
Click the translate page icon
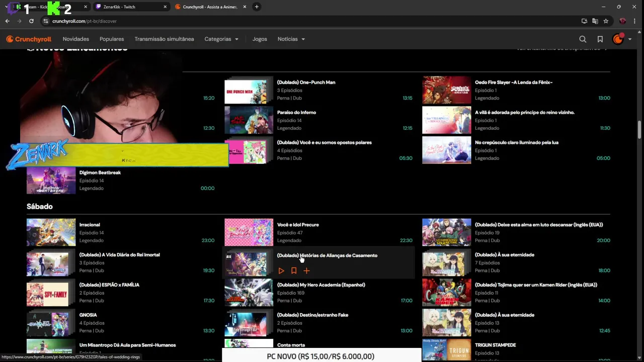click(x=595, y=21)
